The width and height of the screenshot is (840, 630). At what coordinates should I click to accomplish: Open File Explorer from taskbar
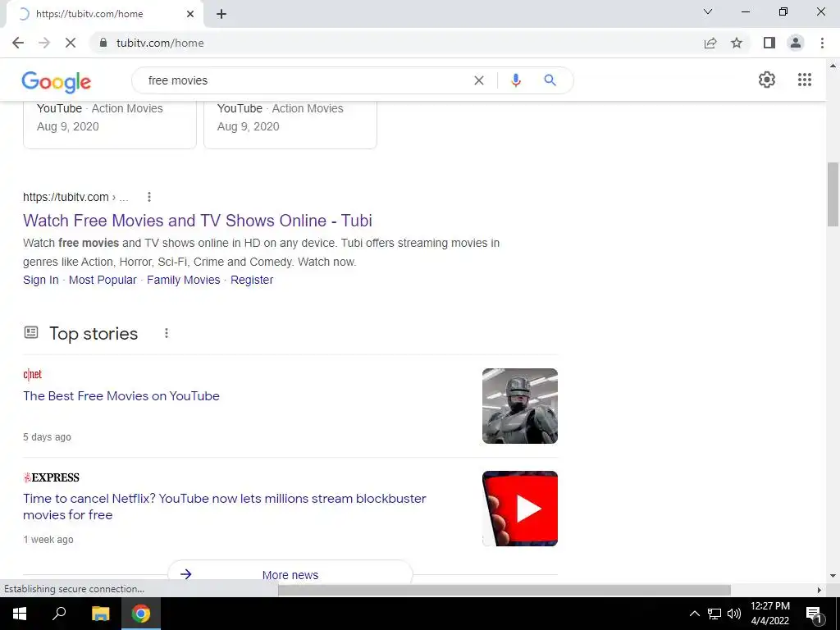(x=100, y=614)
